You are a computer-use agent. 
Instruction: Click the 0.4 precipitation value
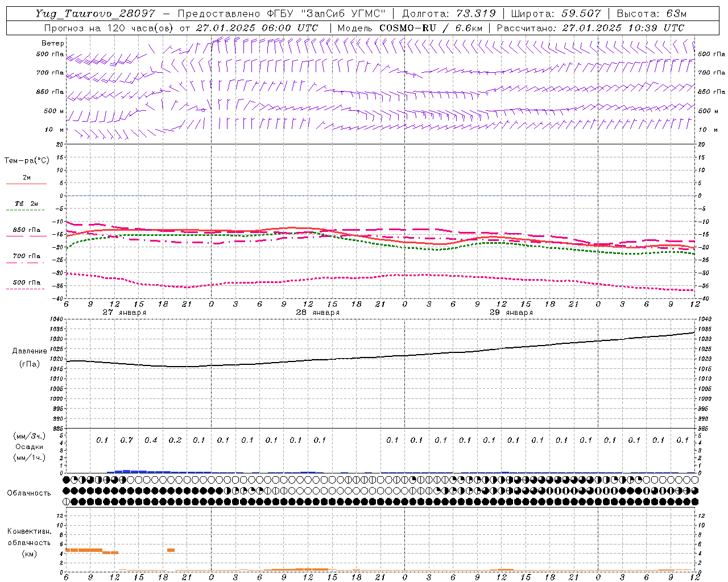151,440
